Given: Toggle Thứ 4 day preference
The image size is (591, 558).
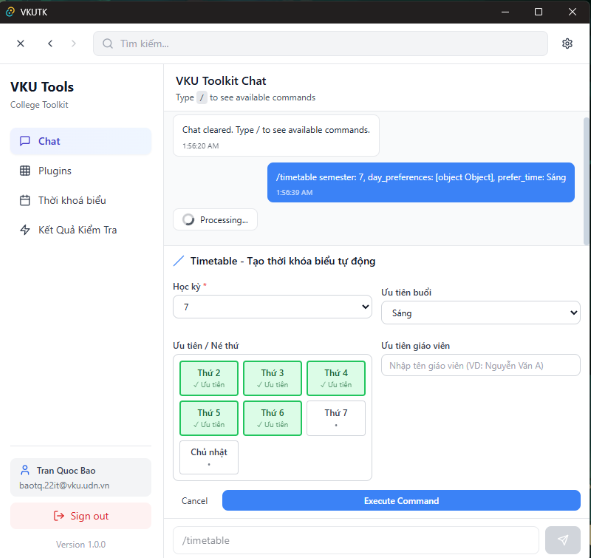Looking at the screenshot, I should [336, 378].
